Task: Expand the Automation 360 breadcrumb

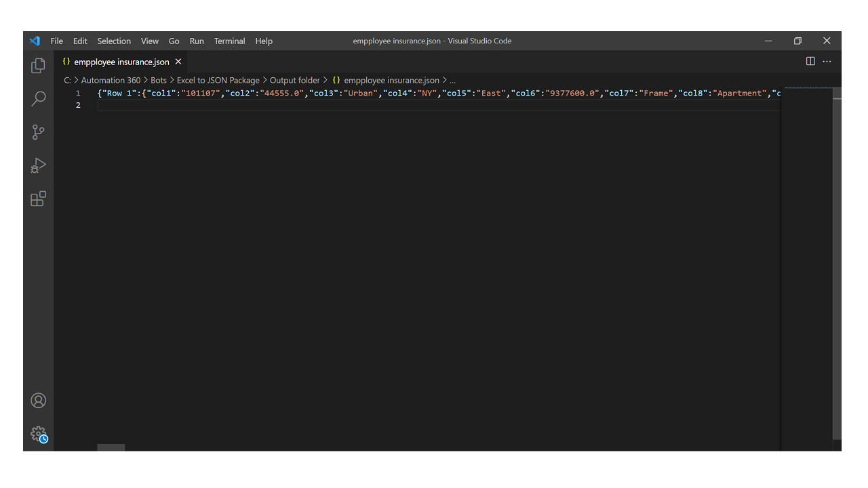Action: (111, 80)
